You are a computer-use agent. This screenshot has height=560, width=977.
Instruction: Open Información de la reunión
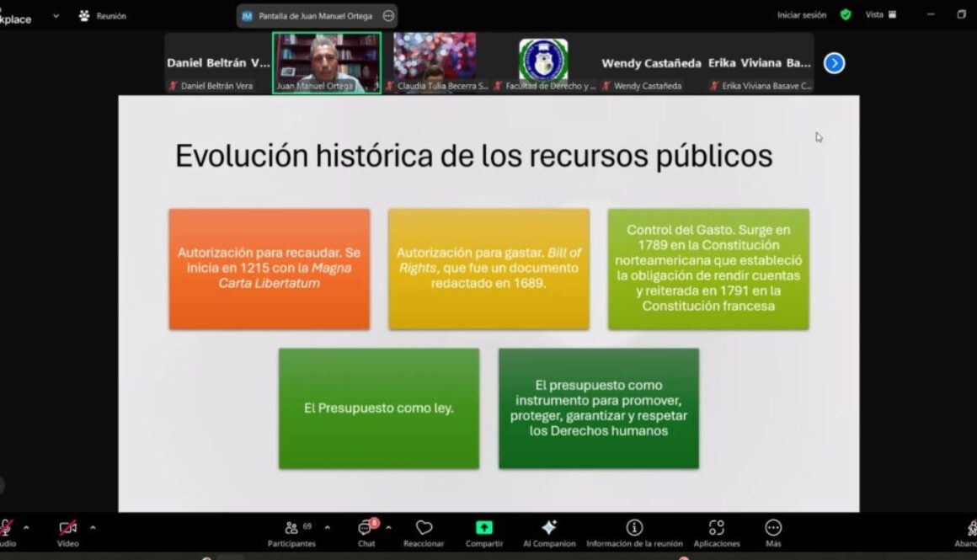(634, 533)
